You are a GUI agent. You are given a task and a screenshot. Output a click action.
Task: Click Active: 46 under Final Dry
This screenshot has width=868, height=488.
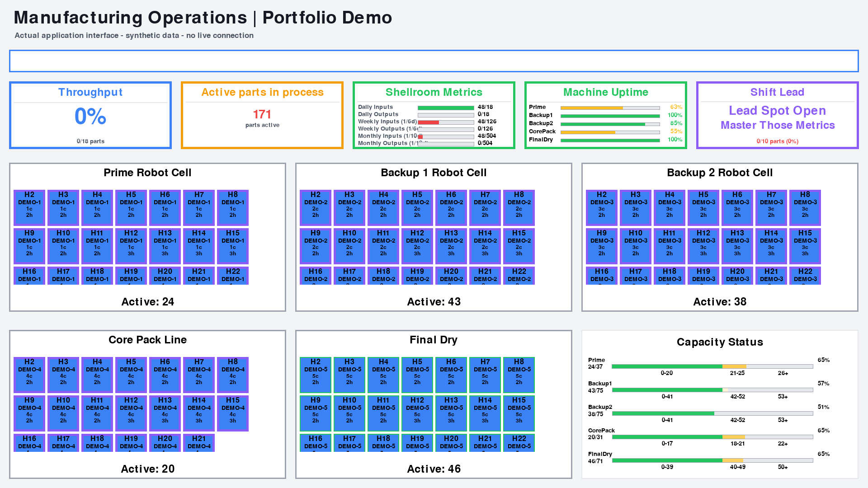point(434,469)
